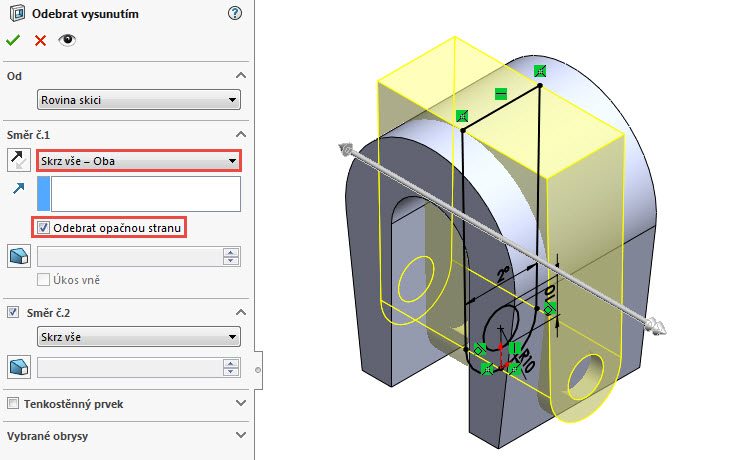This screenshot has width=750, height=460.
Task: Open the help question mark icon
Action: click(235, 13)
